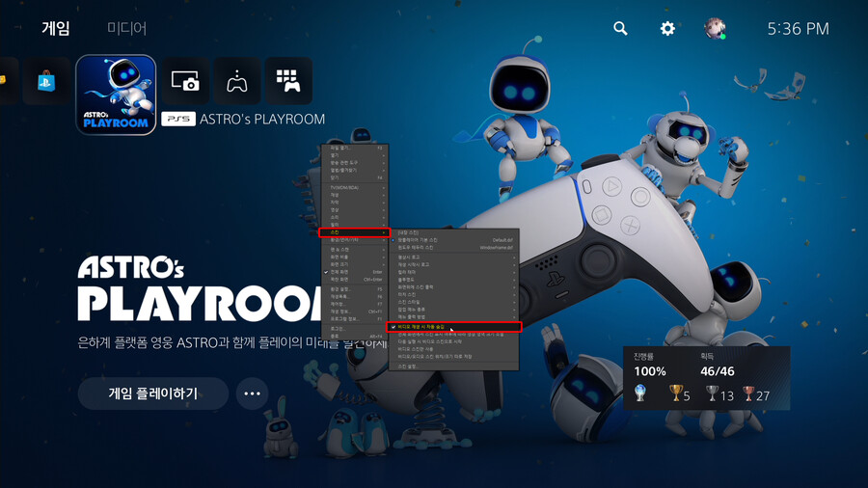Viewport: 868px width, 488px height.
Task: Select the 윈도우 테두리 스킨 WindowFrame.dsf item
Action: tap(453, 247)
